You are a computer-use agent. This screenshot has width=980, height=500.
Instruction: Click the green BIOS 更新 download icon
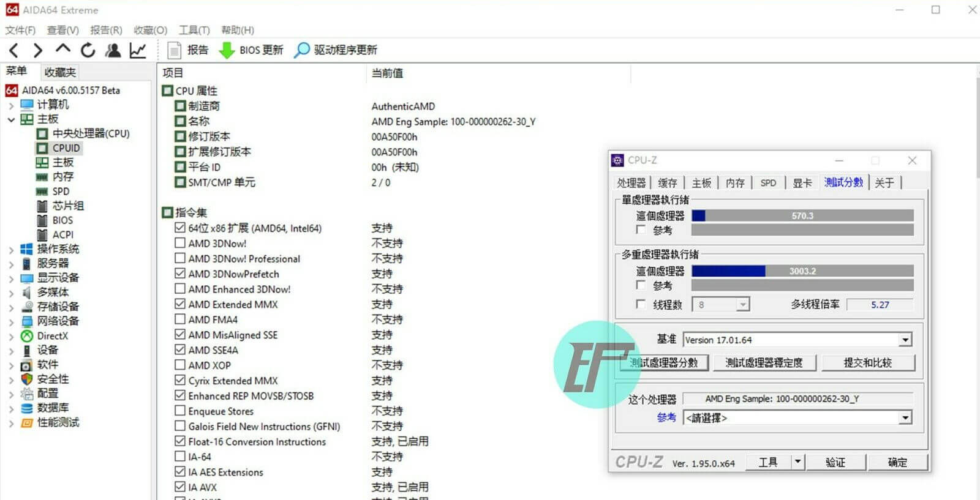pyautogui.click(x=227, y=50)
